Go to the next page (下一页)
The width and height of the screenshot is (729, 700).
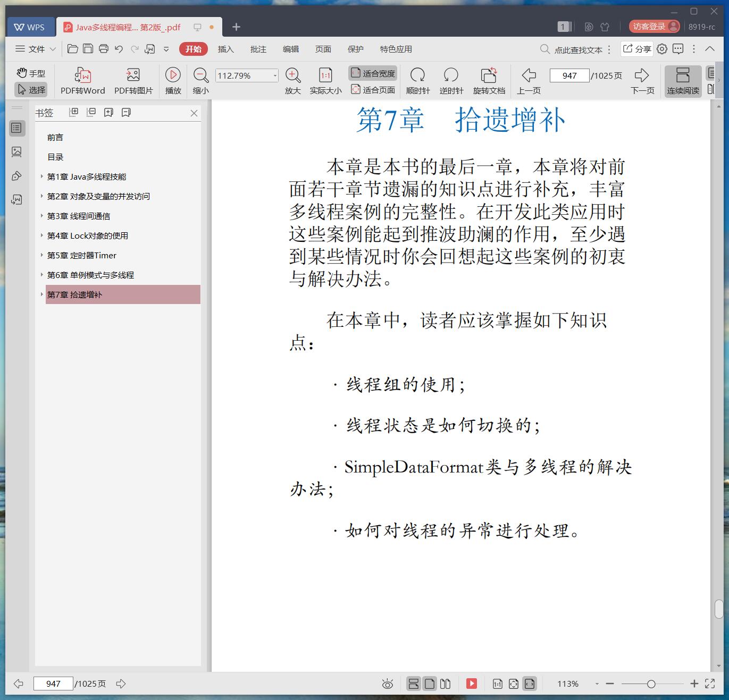pyautogui.click(x=642, y=81)
